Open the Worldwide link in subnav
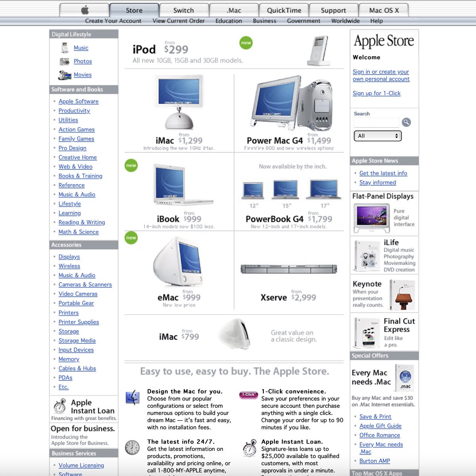Viewport: 476px width, 476px height. [345, 21]
